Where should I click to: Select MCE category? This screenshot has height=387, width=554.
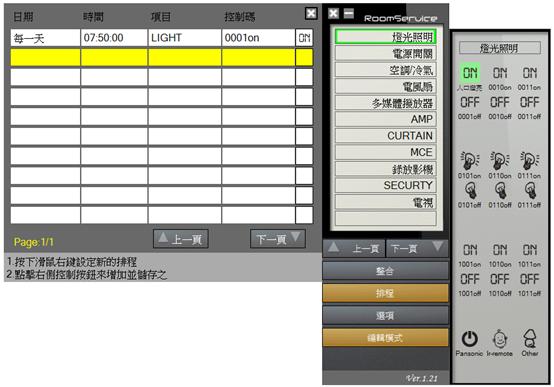(385, 152)
